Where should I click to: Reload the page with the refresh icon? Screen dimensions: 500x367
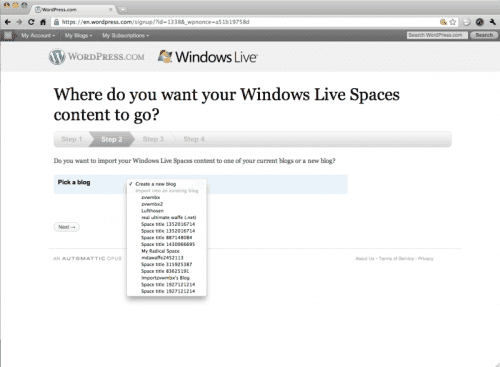tap(31, 22)
